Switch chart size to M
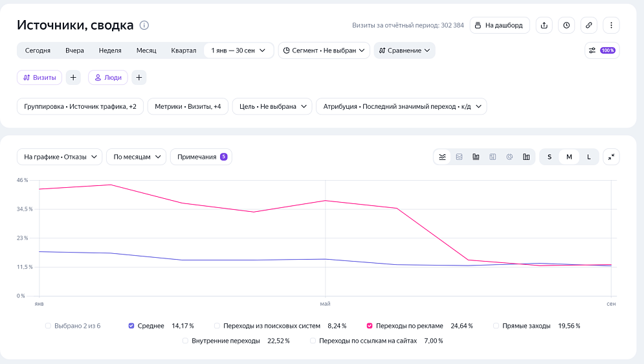644x364 pixels. 570,157
